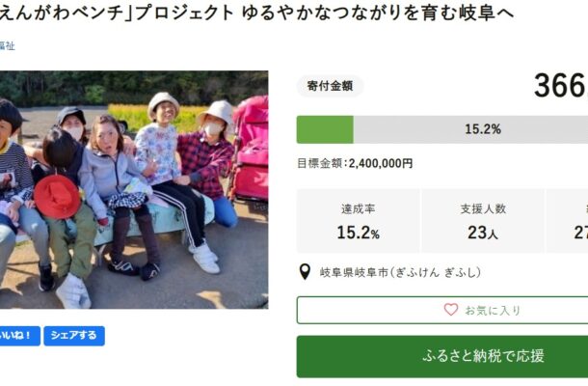The width and height of the screenshot is (588, 386).
Task: Add project to favorites via お気に入り text
Action: pyautogui.click(x=493, y=311)
